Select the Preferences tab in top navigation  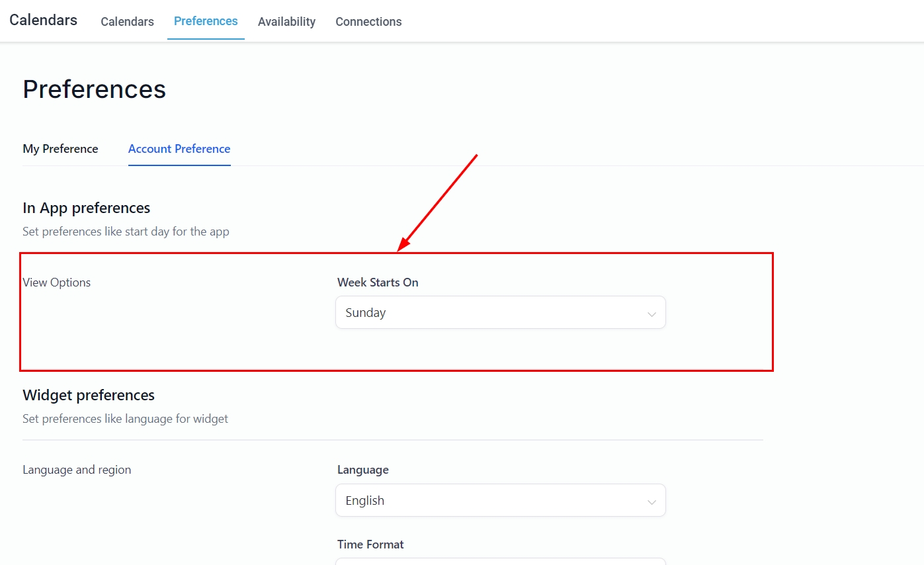[x=206, y=21]
